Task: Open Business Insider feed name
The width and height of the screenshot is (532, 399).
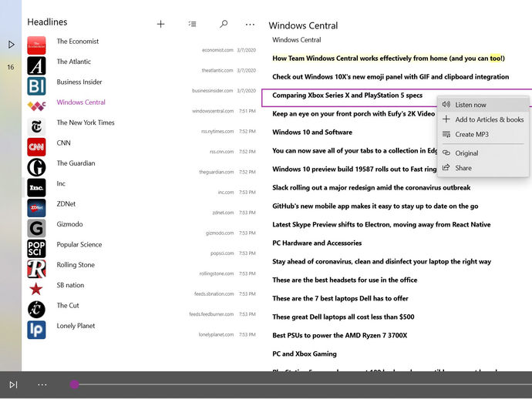Action: click(x=79, y=82)
